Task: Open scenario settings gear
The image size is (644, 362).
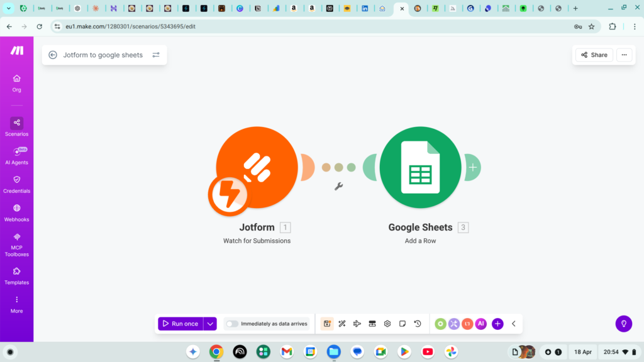Action: pos(387,324)
